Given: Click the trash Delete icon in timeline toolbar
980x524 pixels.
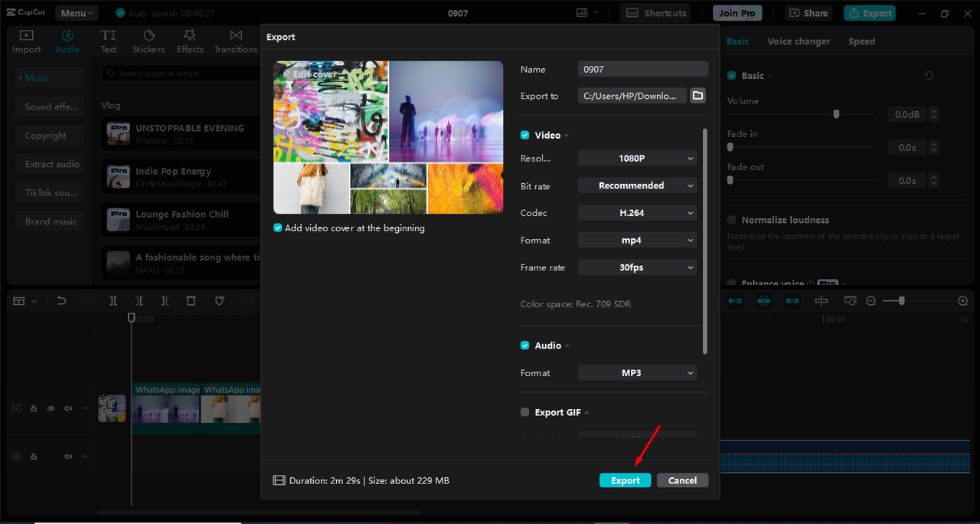Looking at the screenshot, I should [x=191, y=301].
